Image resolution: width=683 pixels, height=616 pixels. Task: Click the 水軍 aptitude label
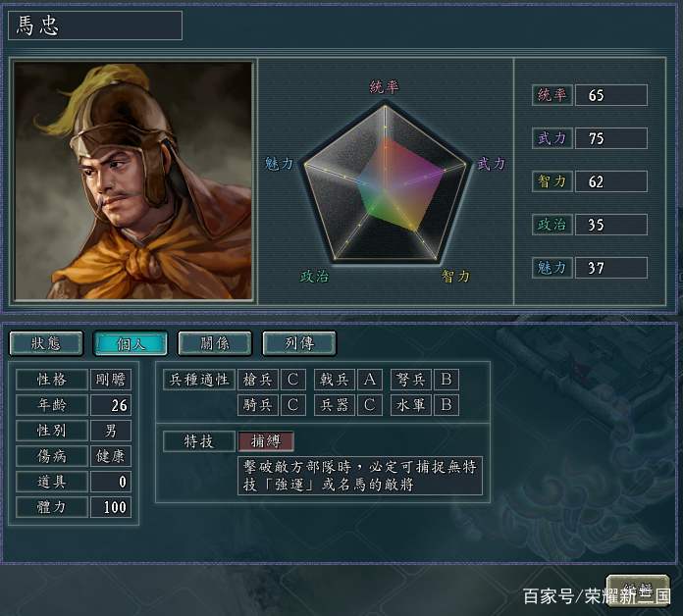[x=410, y=405]
